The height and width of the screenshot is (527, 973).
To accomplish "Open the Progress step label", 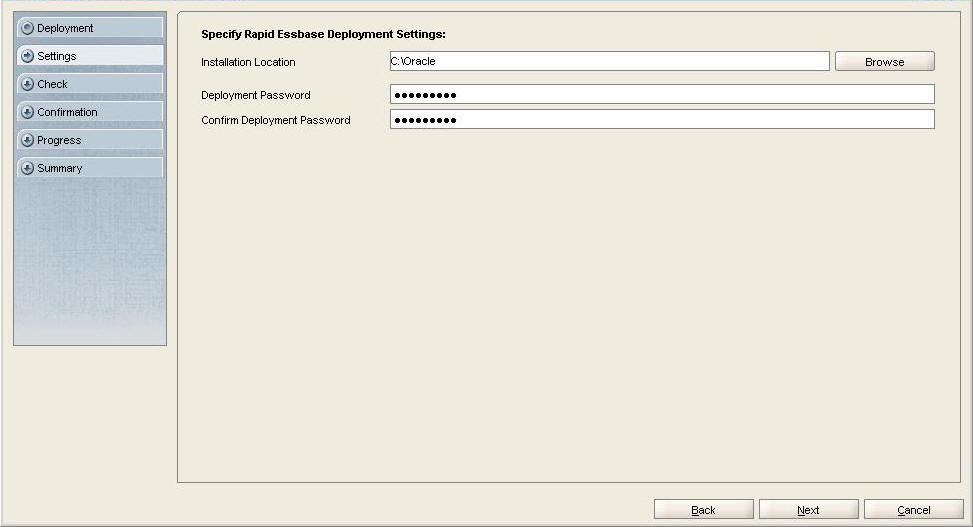I will (59, 140).
